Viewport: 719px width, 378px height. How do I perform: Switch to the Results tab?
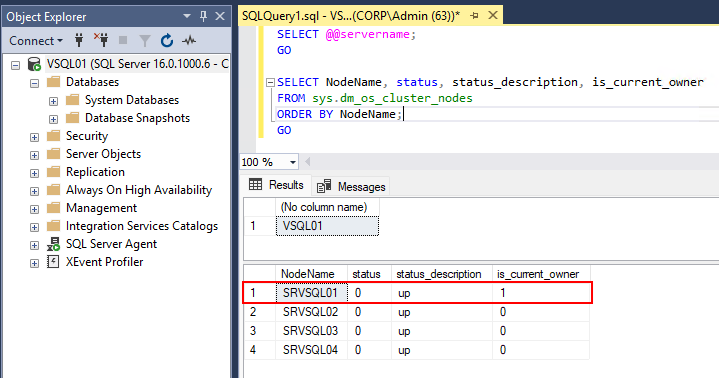(x=276, y=185)
